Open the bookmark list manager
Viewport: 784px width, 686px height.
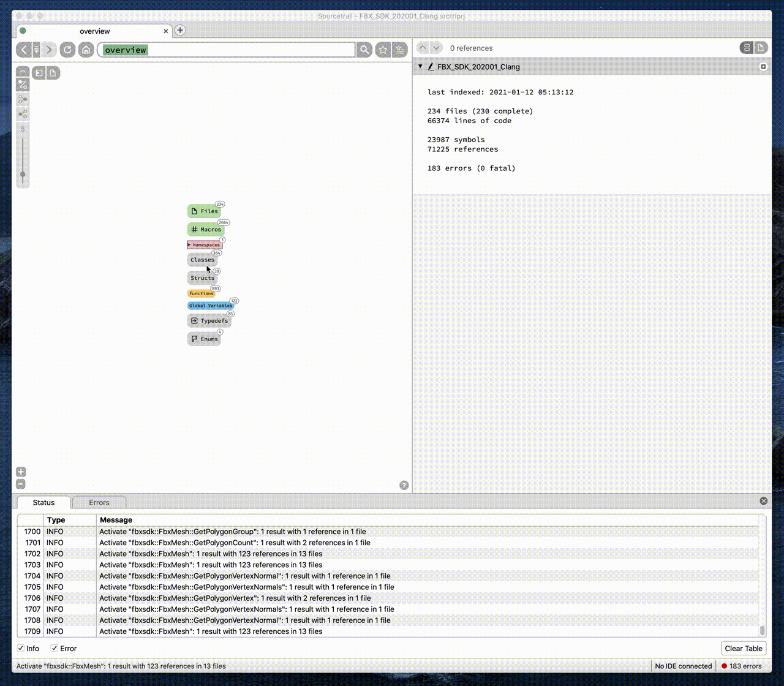(400, 50)
